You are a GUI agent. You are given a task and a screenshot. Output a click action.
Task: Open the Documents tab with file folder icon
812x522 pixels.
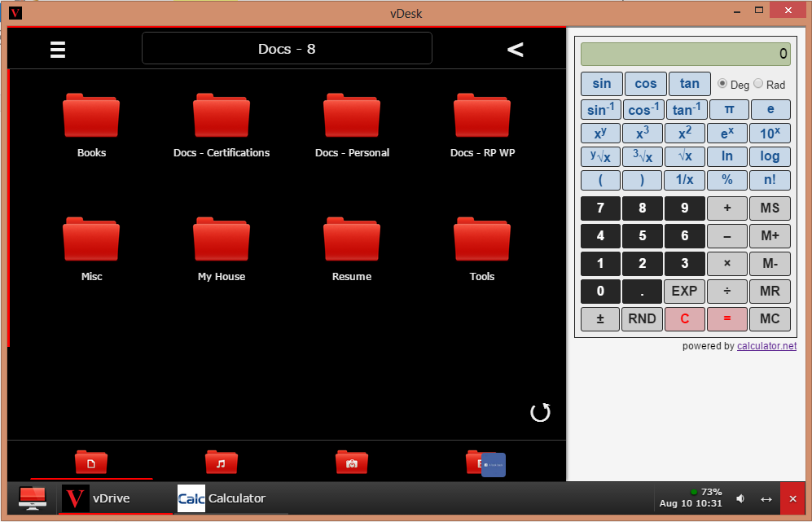(91, 462)
